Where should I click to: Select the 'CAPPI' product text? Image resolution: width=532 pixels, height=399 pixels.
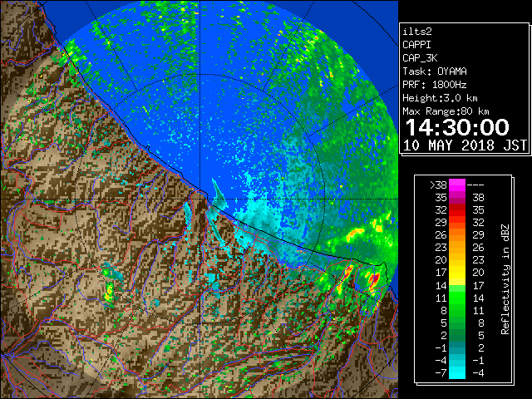pos(416,45)
